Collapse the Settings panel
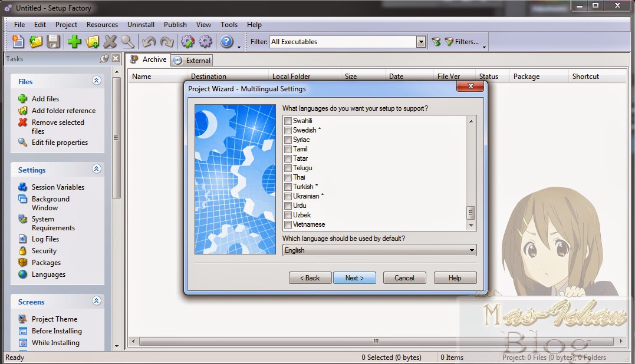The image size is (635, 364). (x=96, y=170)
